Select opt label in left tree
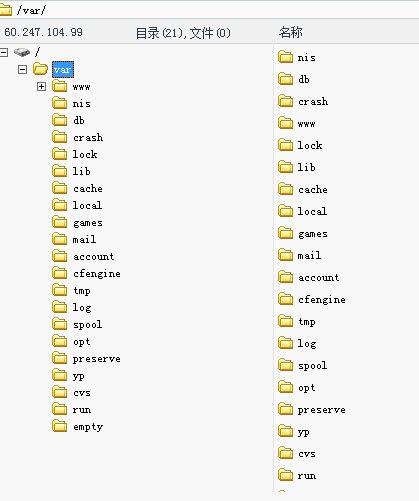The image size is (419, 501). (82, 342)
